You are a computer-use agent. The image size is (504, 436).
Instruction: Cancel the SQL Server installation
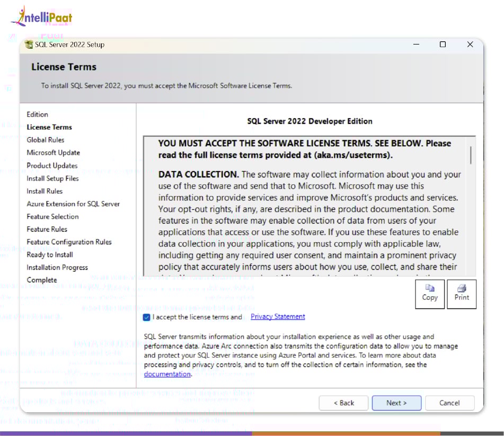tap(449, 403)
